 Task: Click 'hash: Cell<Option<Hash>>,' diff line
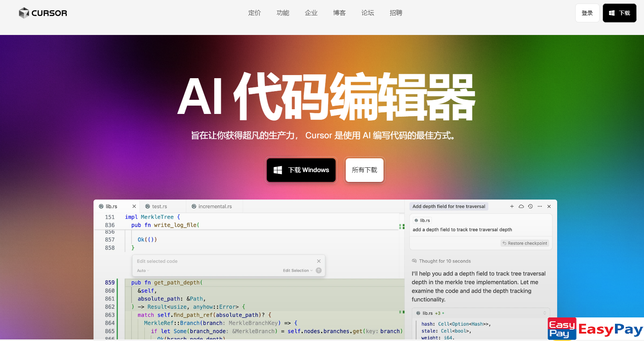point(456,324)
